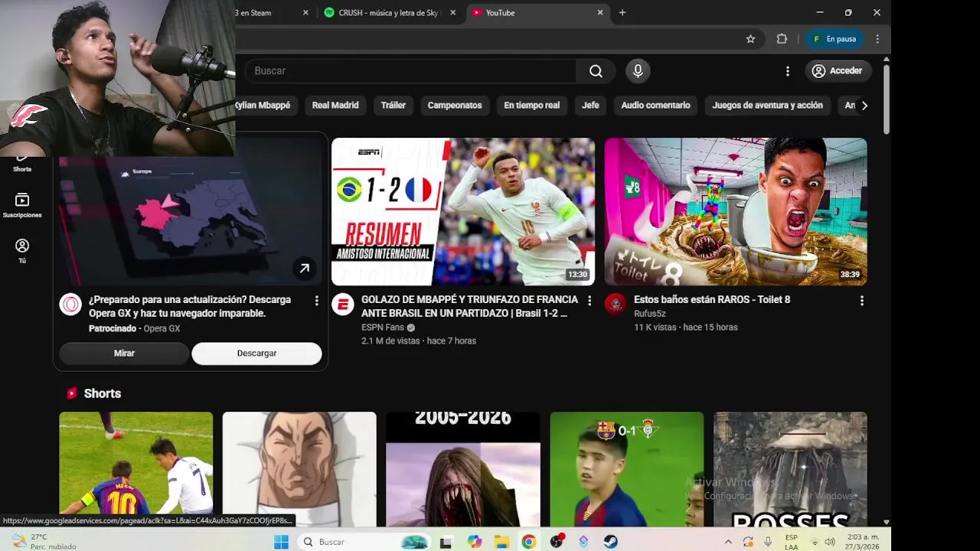Image resolution: width=980 pixels, height=551 pixels.
Task: Open clock showing 2:03 a. m.
Action: click(x=862, y=542)
